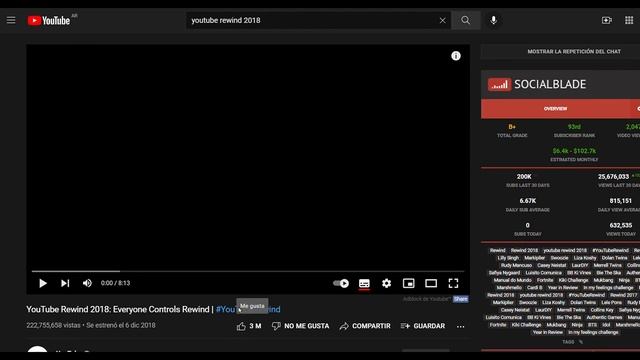Play the video
Image resolution: width=640 pixels, height=360 pixels.
point(43,283)
